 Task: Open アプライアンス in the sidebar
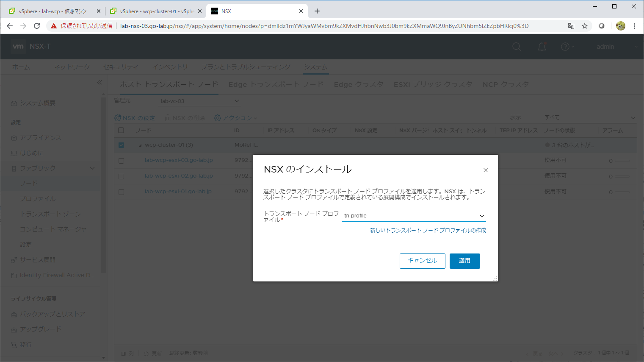(40, 138)
